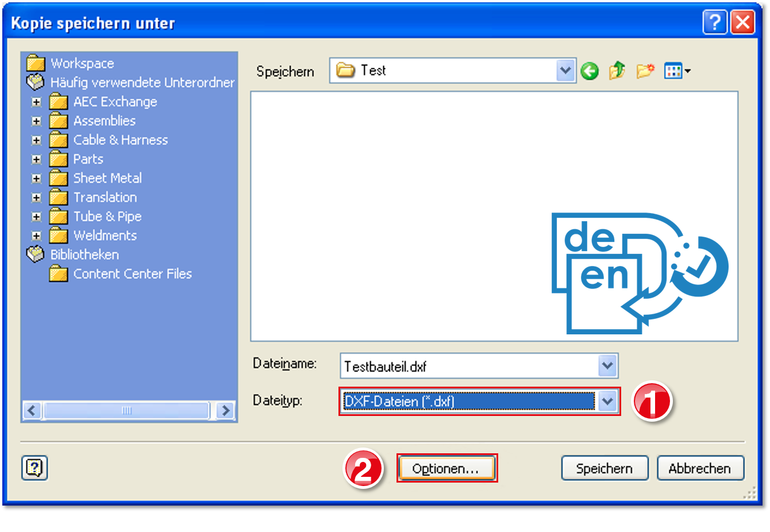Select Bibliotheken in the folder tree
Viewport: 770px width, 532px height.
click(x=84, y=255)
